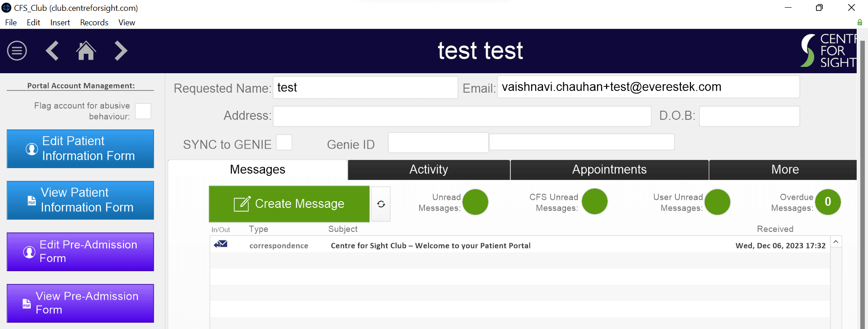Switch to the Appointments tab
The width and height of the screenshot is (868, 329).
pos(609,169)
